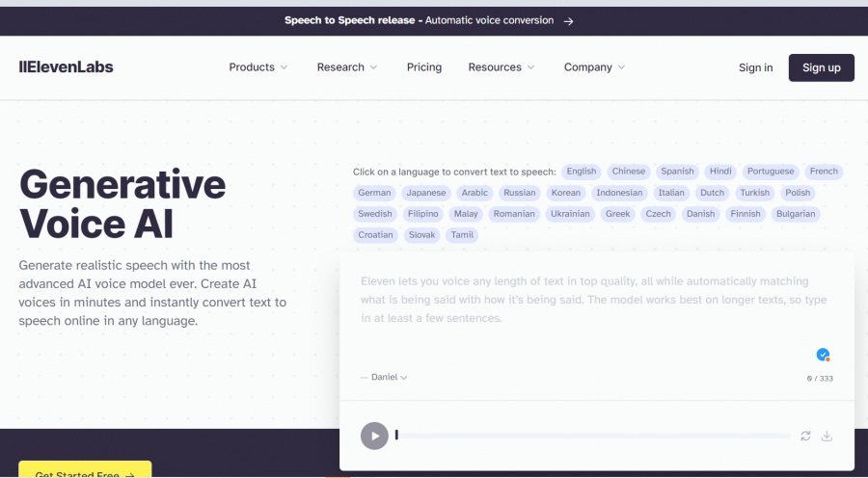868x478 pixels.
Task: Select the German language chip
Action: coord(374,193)
